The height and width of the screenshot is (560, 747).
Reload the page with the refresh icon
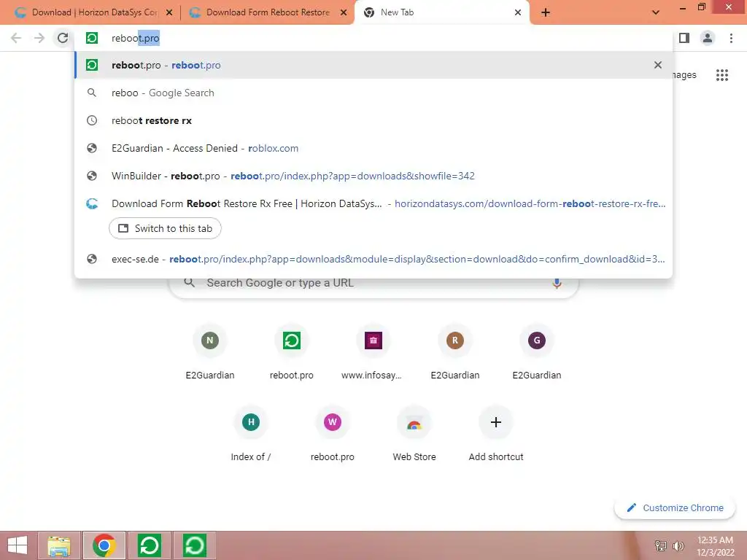click(x=63, y=38)
